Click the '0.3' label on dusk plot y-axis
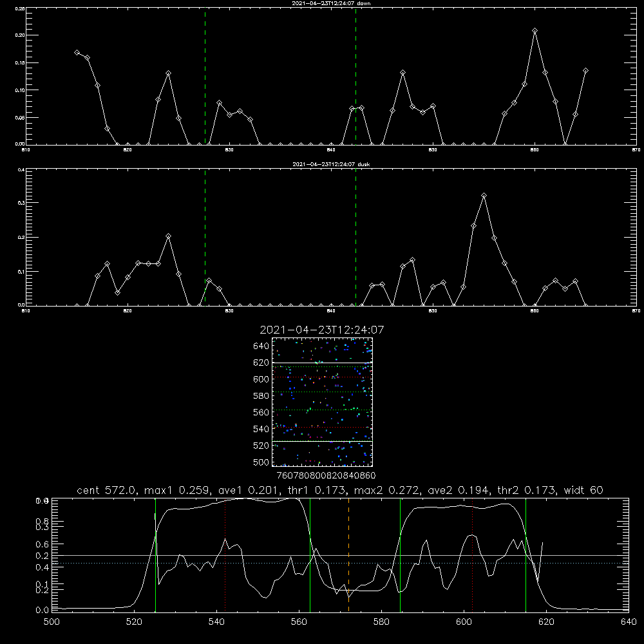 tap(22, 203)
